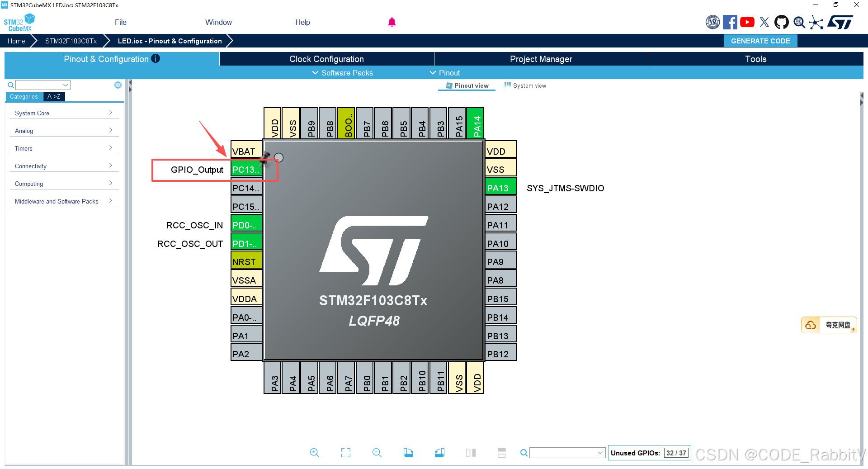Click the search magnifier in left panel
868x469 pixels.
(11, 85)
